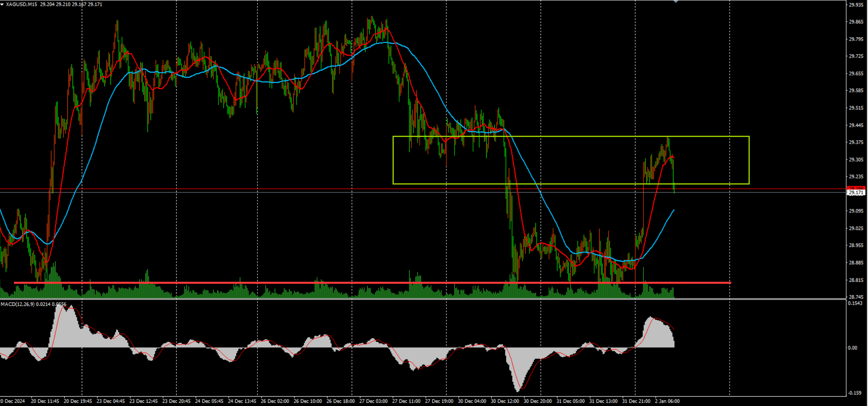Select the thick red support line object

pyautogui.click(x=372, y=283)
